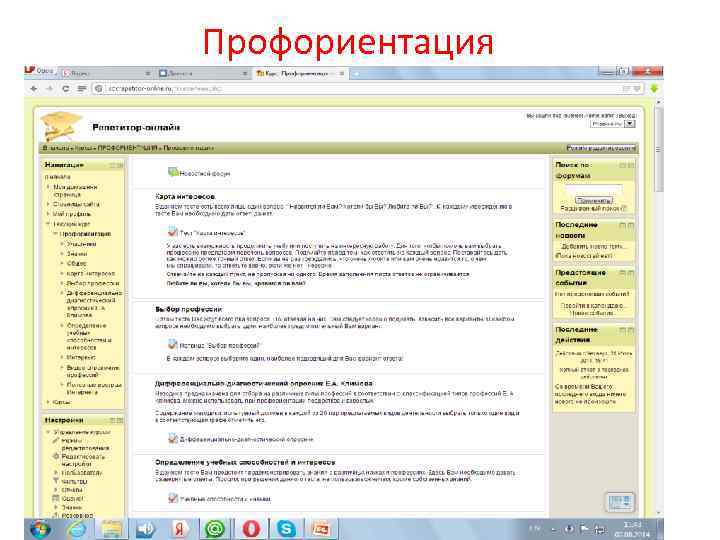Click the "Режим редактирования" button
720x540 pixels.
(601, 148)
